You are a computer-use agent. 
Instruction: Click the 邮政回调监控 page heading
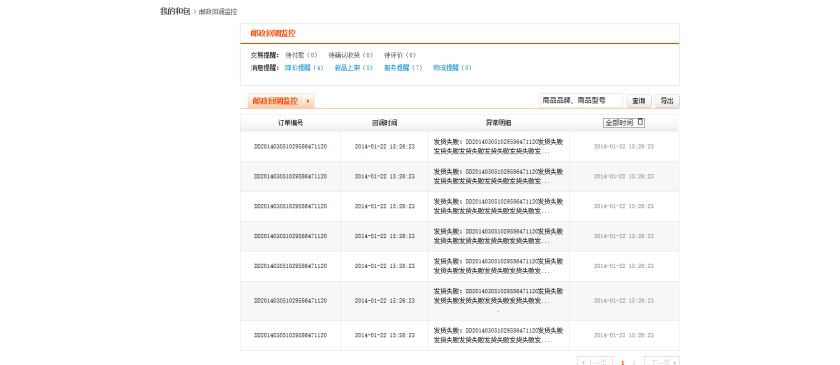pos(273,33)
